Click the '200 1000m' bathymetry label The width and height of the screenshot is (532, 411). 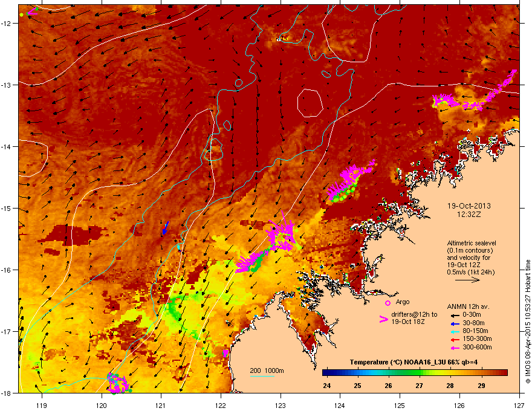point(267,371)
